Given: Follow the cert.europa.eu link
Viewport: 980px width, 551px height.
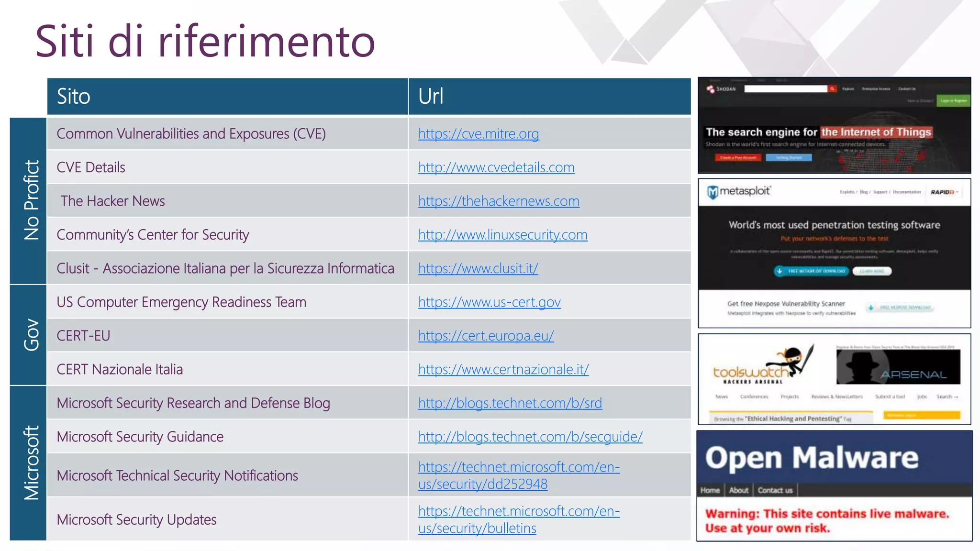Looking at the screenshot, I should [x=486, y=336].
